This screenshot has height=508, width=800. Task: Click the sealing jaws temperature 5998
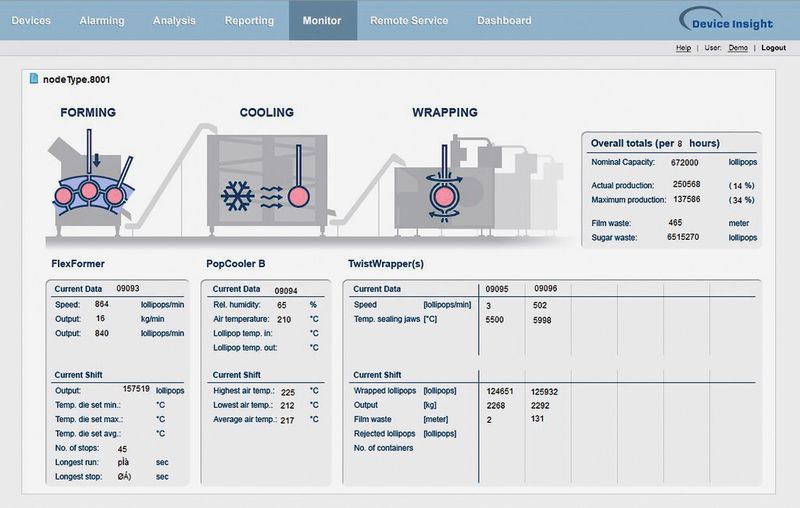542,320
